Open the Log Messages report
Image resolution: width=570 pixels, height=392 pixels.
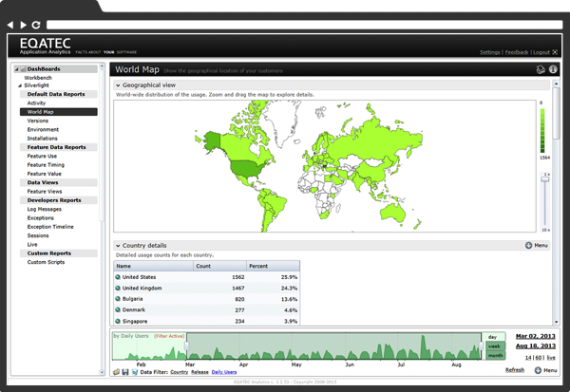point(45,209)
